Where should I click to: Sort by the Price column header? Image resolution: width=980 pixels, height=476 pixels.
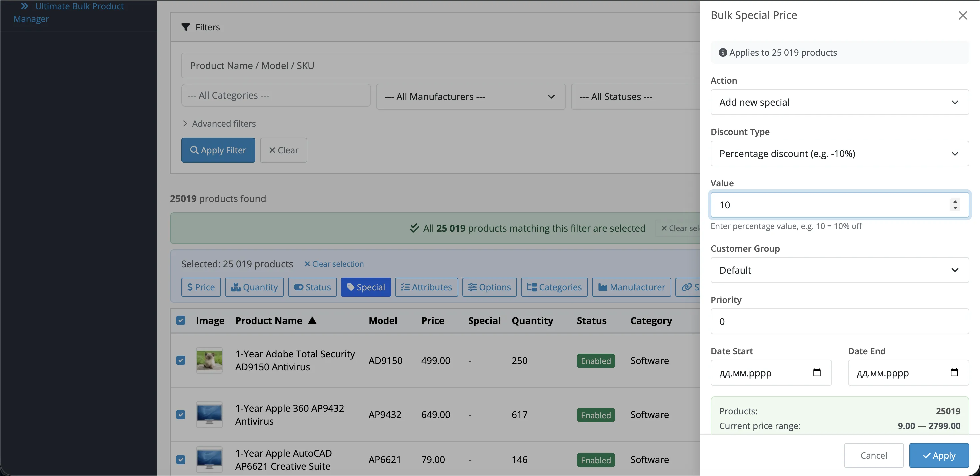433,320
